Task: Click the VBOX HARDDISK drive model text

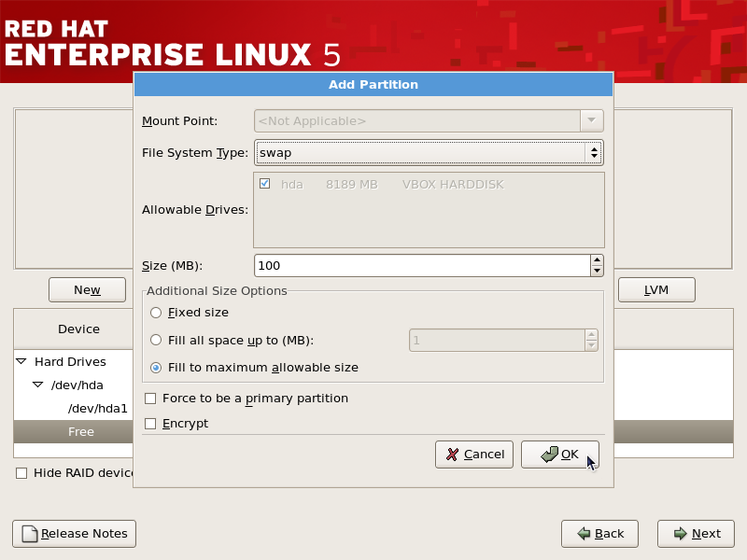Action: point(453,185)
